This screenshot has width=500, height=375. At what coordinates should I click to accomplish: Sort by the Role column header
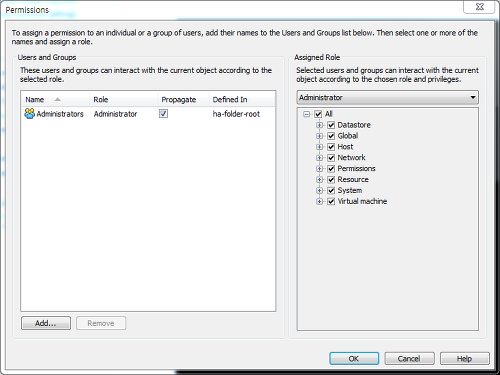(x=124, y=99)
